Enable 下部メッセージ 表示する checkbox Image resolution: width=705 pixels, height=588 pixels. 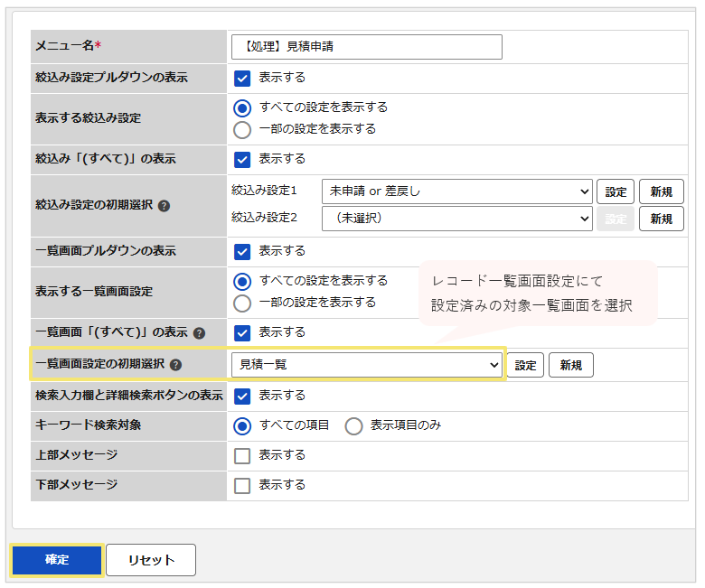pyautogui.click(x=242, y=486)
